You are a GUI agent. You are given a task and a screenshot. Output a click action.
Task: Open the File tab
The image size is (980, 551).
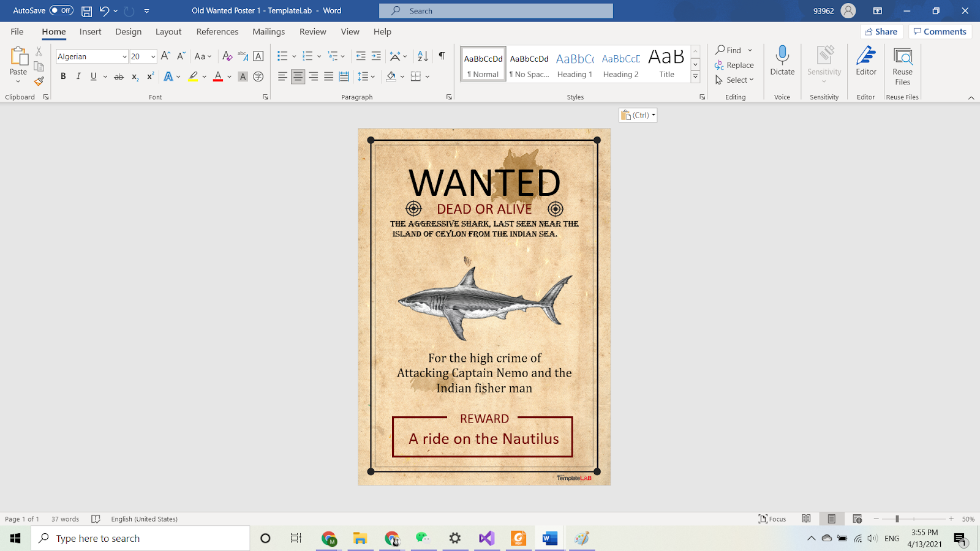pyautogui.click(x=17, y=32)
